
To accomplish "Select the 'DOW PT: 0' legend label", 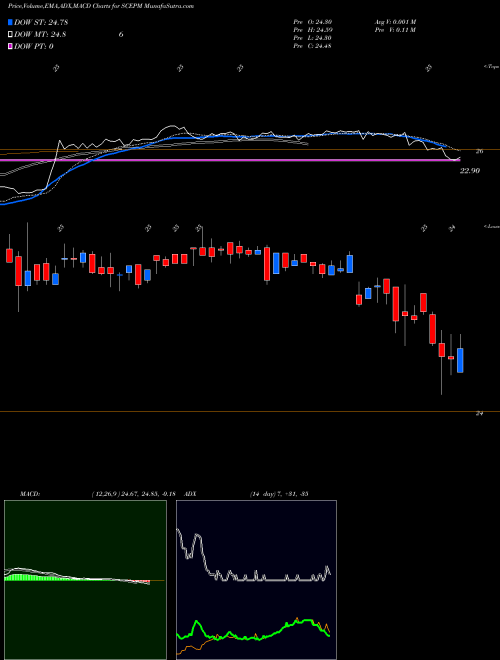I will 33,46.
